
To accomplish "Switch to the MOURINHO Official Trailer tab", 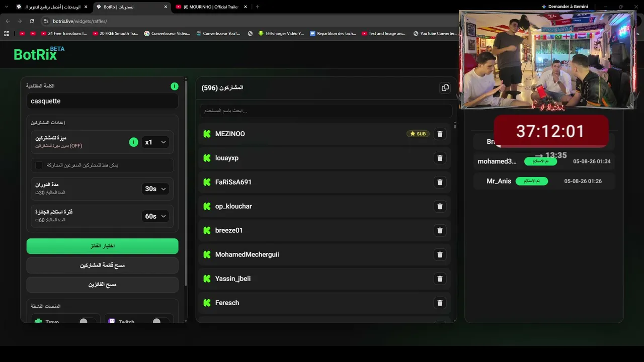I will 211,7.
